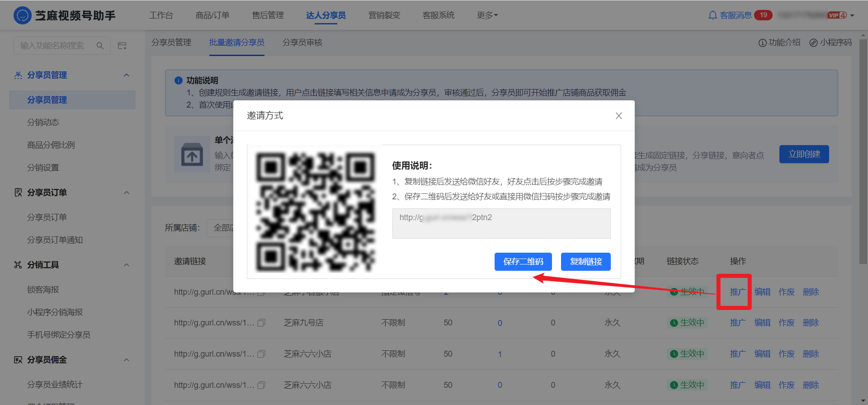Screen dimensions: 868x405
Task: Open the 客服系统 top menu
Action: pos(439,15)
